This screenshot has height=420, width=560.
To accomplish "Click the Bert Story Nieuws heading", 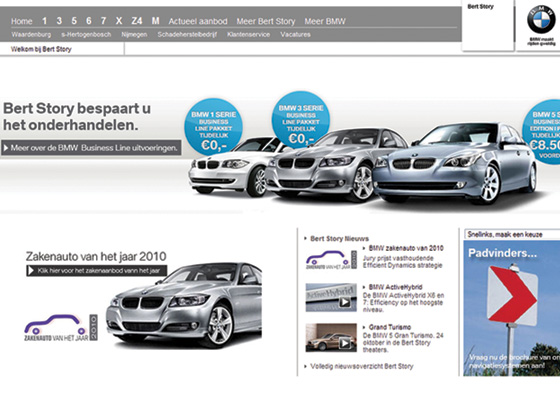I will pyautogui.click(x=339, y=239).
